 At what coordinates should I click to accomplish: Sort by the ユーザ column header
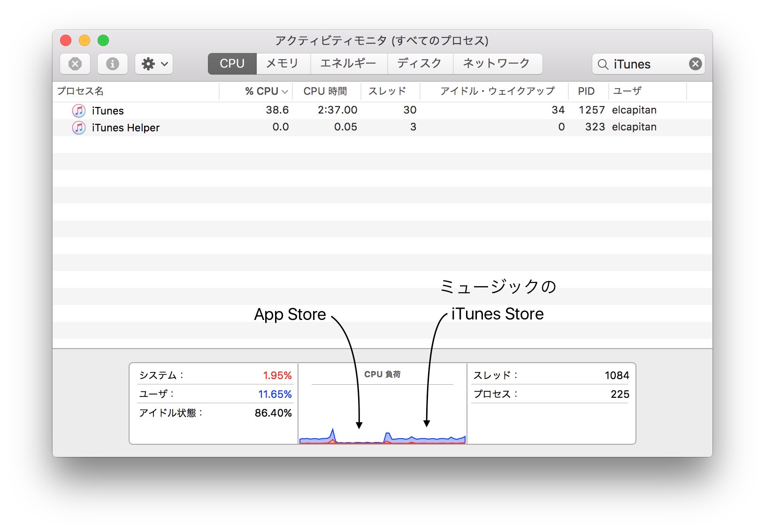[648, 91]
